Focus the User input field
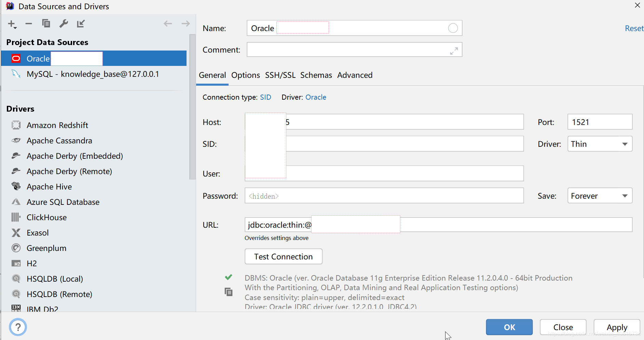 click(384, 173)
